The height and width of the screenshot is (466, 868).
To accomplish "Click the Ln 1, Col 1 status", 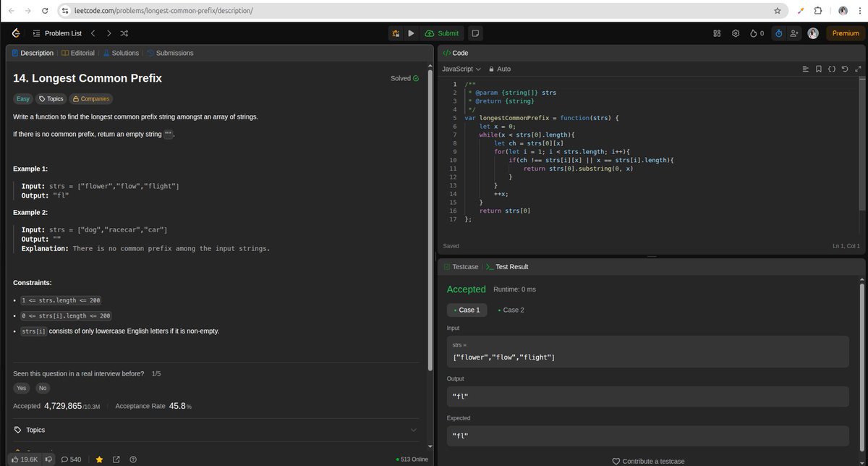I will [846, 246].
